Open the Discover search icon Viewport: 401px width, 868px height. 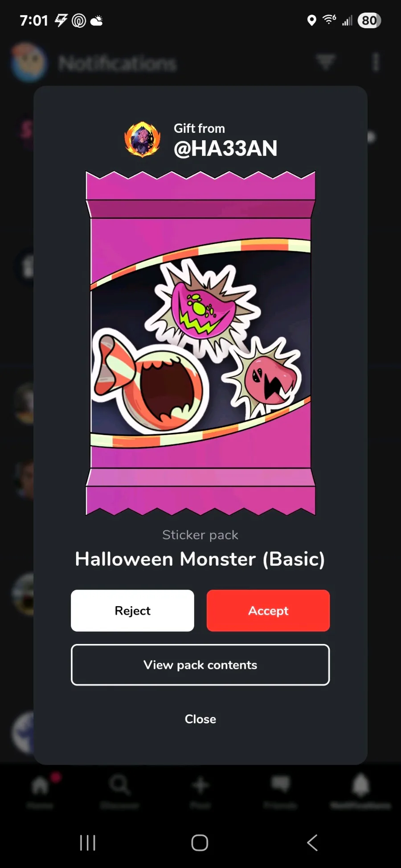[120, 785]
